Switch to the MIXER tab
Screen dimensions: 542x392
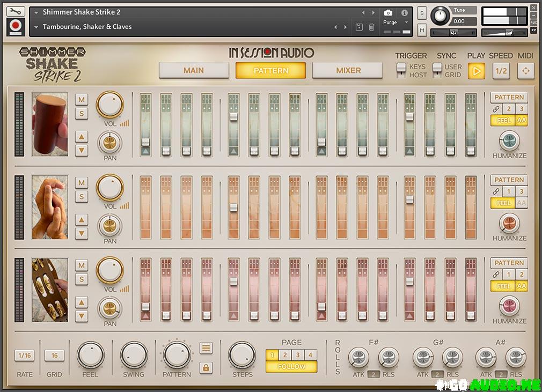(348, 70)
